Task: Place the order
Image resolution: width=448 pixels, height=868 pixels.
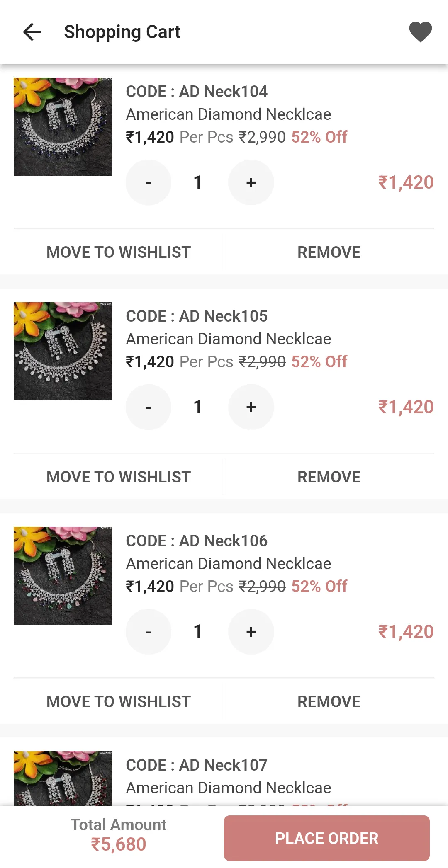Action: 327,838
